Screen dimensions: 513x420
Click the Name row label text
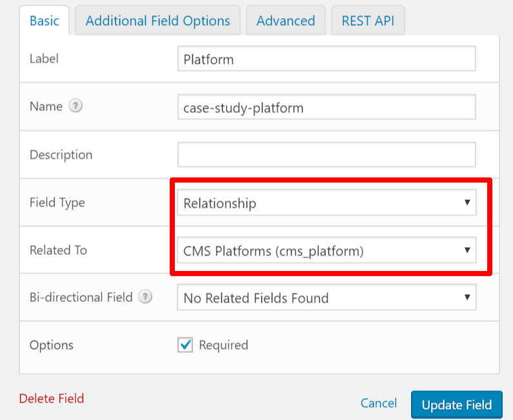pos(46,106)
